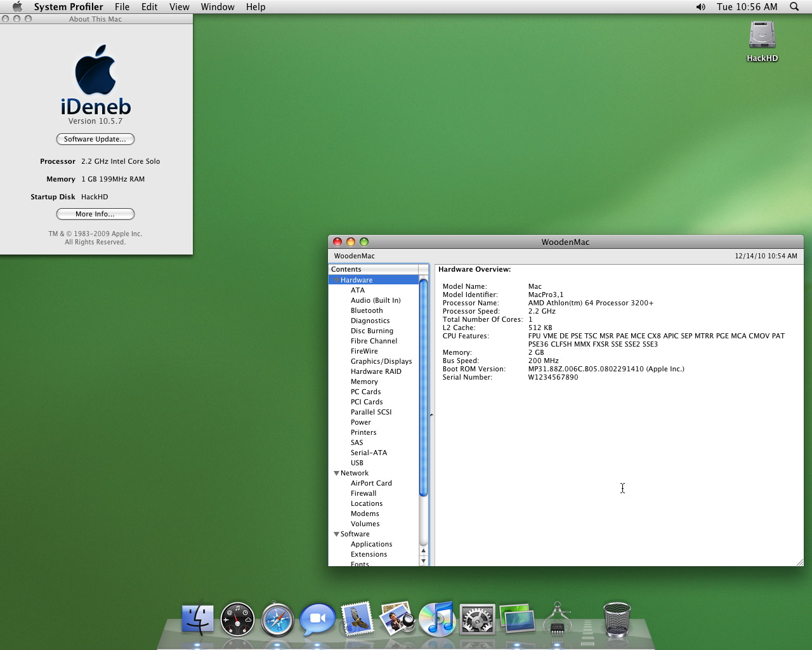Image resolution: width=812 pixels, height=650 pixels.
Task: Click System Profiler icon in Dock
Action: point(557,620)
